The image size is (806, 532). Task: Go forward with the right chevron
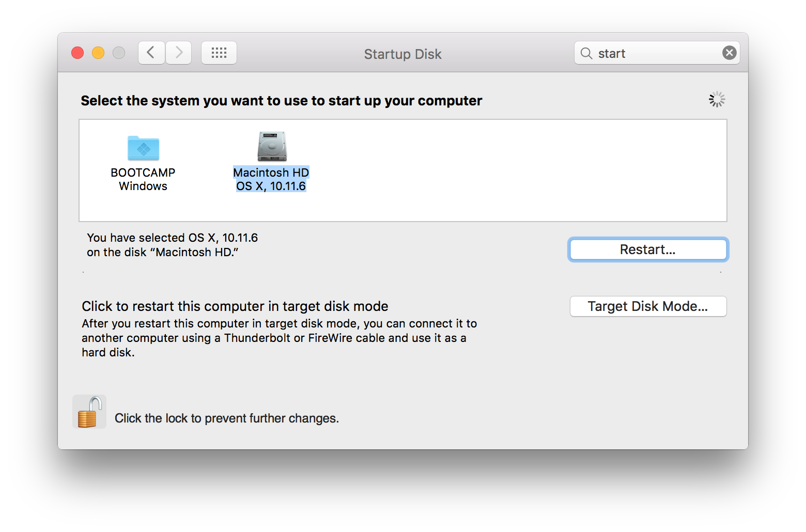pos(179,53)
